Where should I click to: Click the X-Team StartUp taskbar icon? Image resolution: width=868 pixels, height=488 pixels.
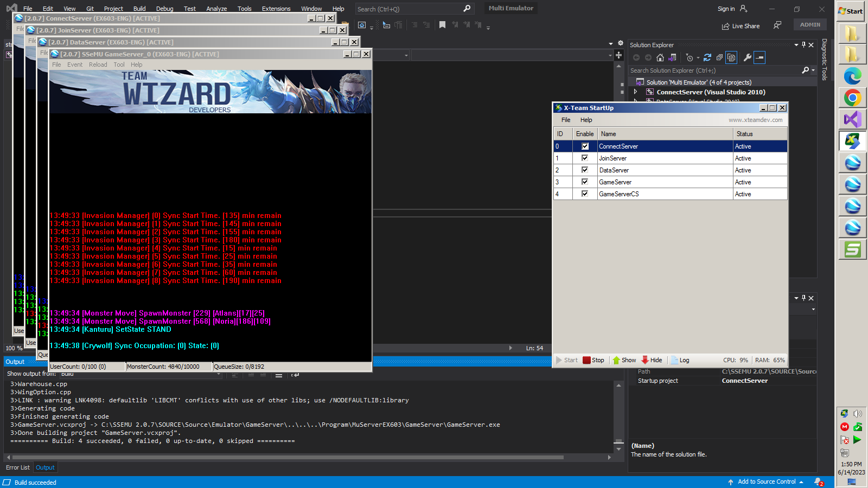(852, 141)
